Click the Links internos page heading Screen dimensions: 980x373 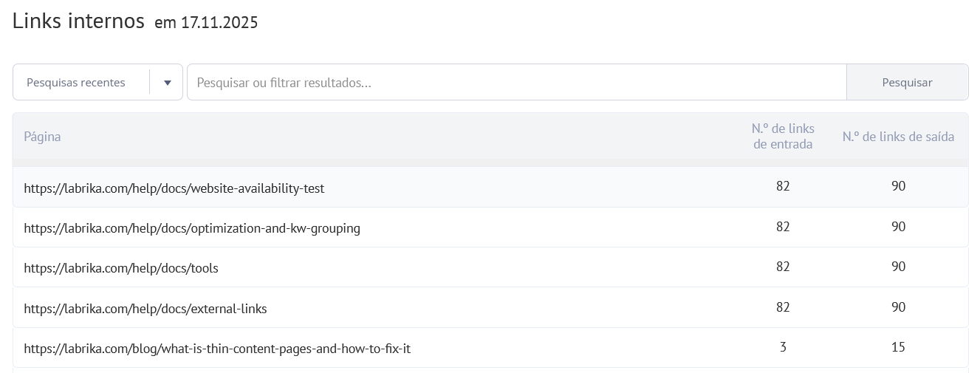78,21
